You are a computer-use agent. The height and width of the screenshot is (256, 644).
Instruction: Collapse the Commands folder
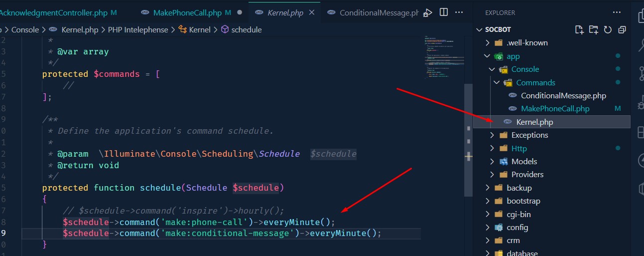pyautogui.click(x=497, y=83)
